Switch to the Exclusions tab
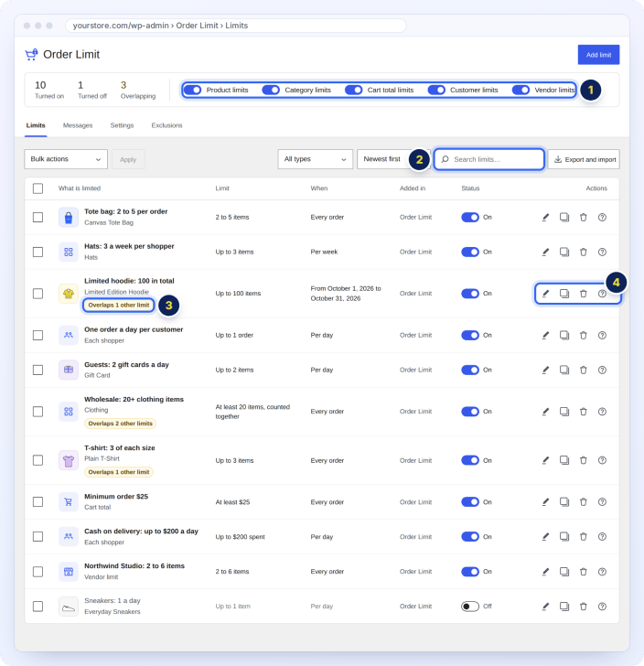This screenshot has width=644, height=666. 167,125
